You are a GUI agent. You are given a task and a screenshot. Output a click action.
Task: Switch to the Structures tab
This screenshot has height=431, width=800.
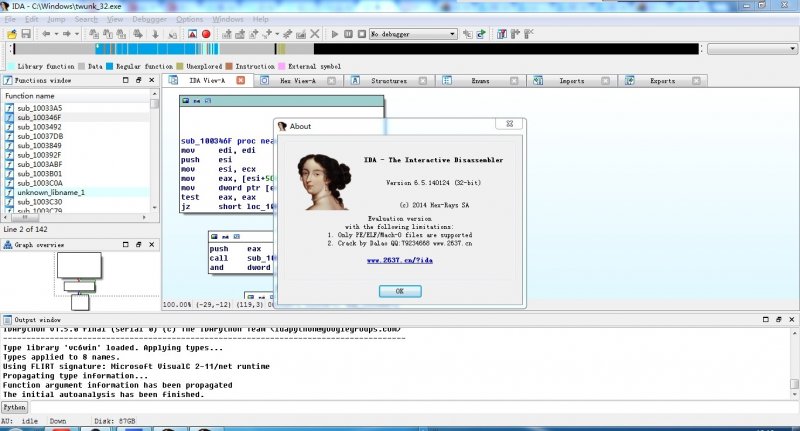click(x=389, y=81)
